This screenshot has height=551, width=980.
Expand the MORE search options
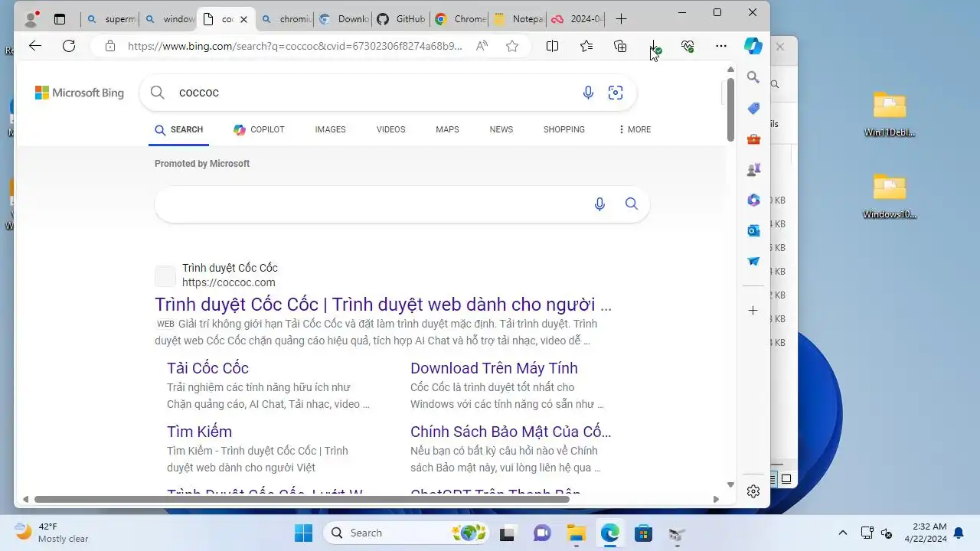(x=635, y=129)
